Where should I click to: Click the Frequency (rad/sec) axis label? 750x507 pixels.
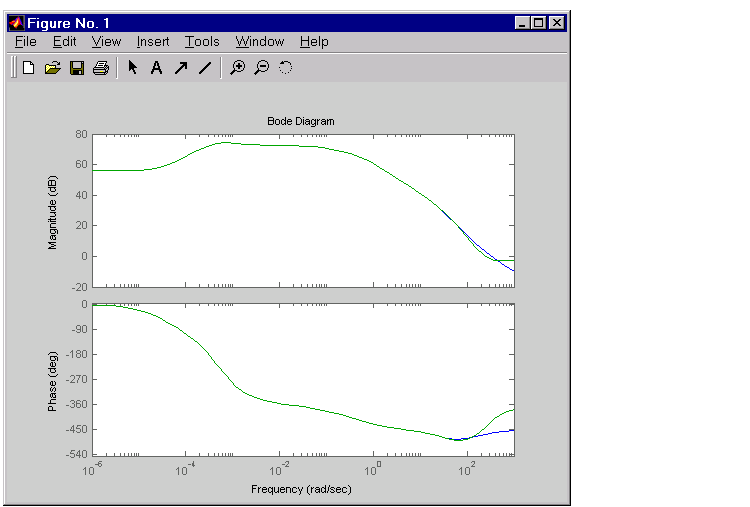(x=301, y=490)
